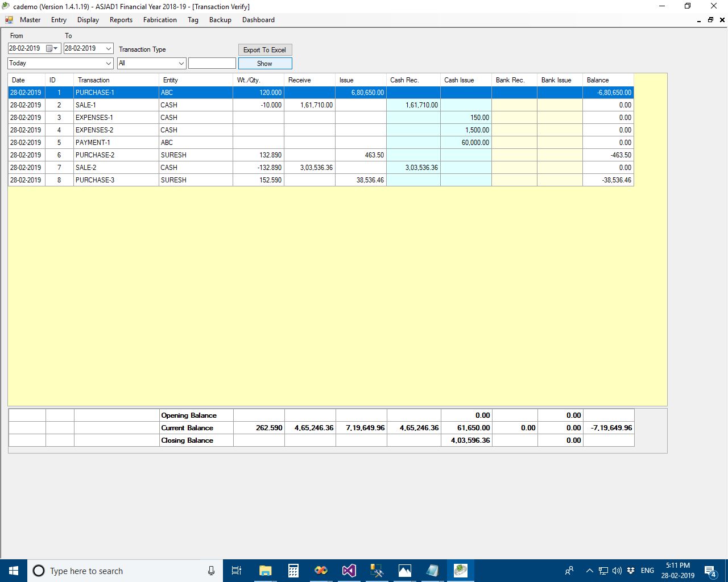Click the empty filter text field
The image size is (728, 582).
[212, 63]
